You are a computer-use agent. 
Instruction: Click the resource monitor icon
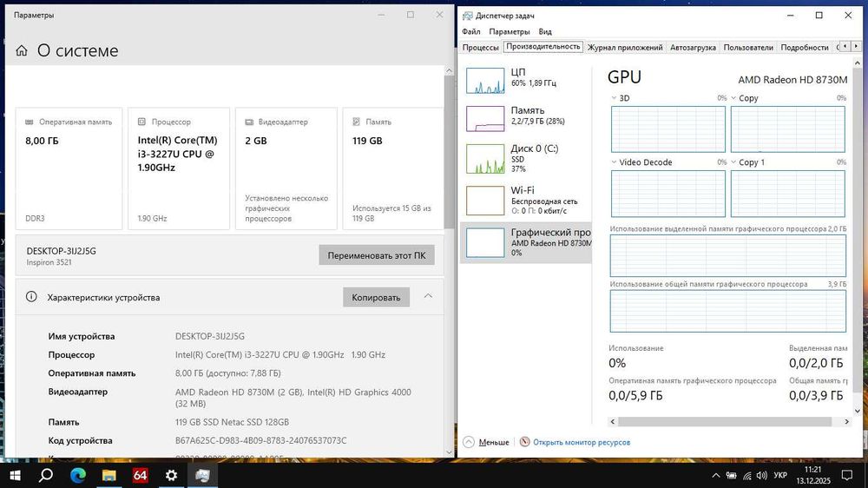pyautogui.click(x=525, y=442)
